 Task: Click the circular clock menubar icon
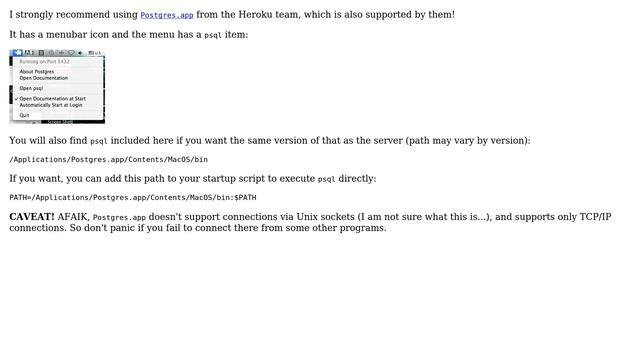tap(51, 53)
